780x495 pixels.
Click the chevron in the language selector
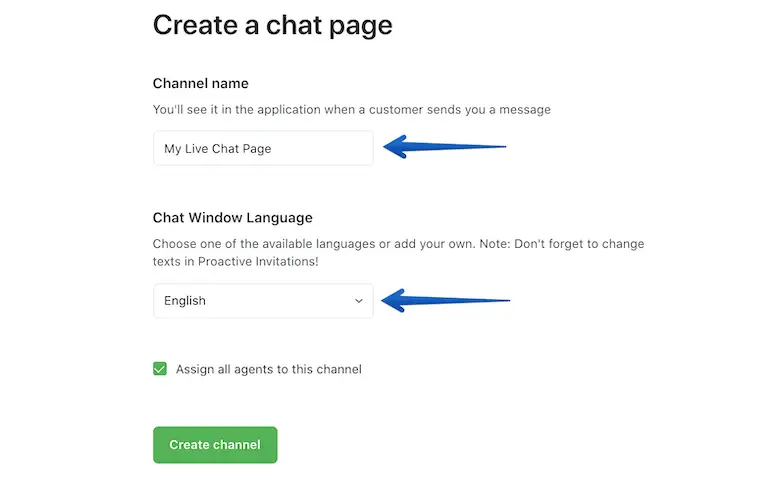tap(359, 301)
